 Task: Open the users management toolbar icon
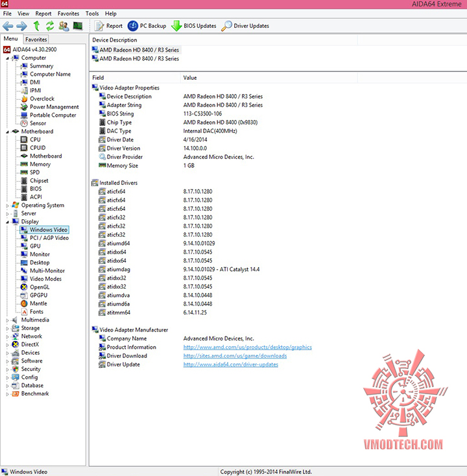click(x=64, y=26)
